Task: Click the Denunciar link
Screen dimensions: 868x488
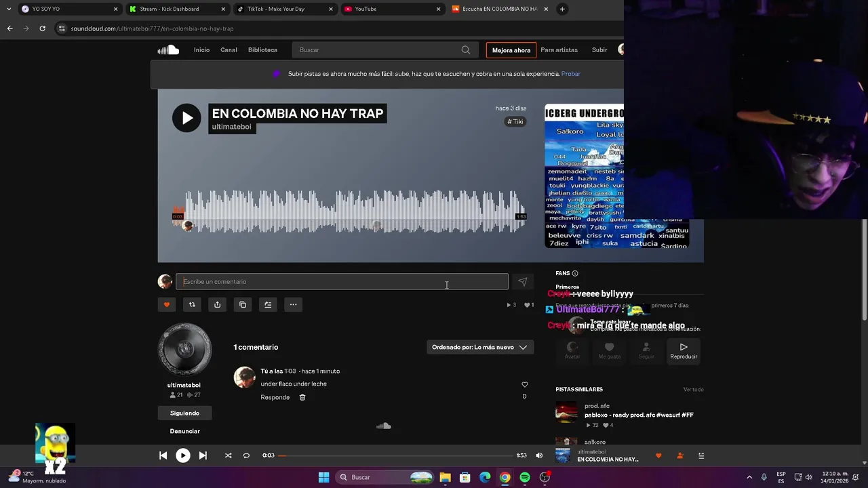Action: click(x=184, y=431)
